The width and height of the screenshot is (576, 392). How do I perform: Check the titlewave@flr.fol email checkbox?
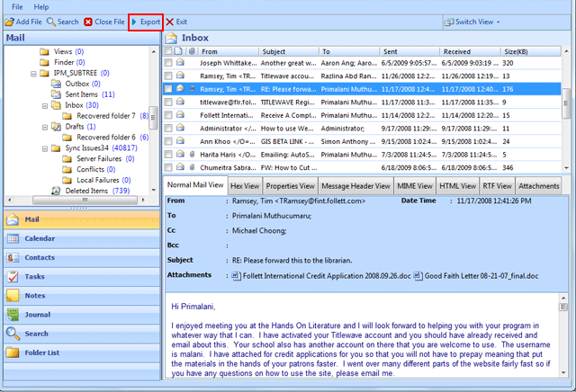pos(168,102)
